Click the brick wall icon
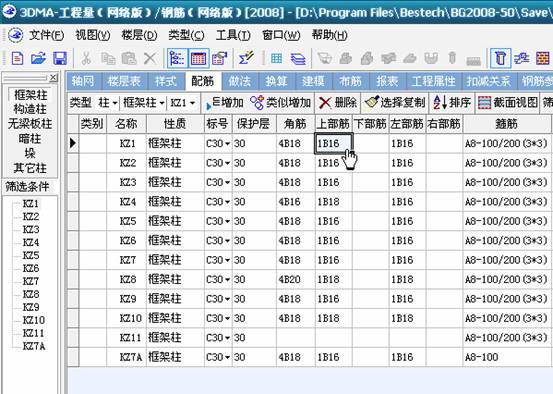Screen dimensions: 553x394 coord(542,58)
